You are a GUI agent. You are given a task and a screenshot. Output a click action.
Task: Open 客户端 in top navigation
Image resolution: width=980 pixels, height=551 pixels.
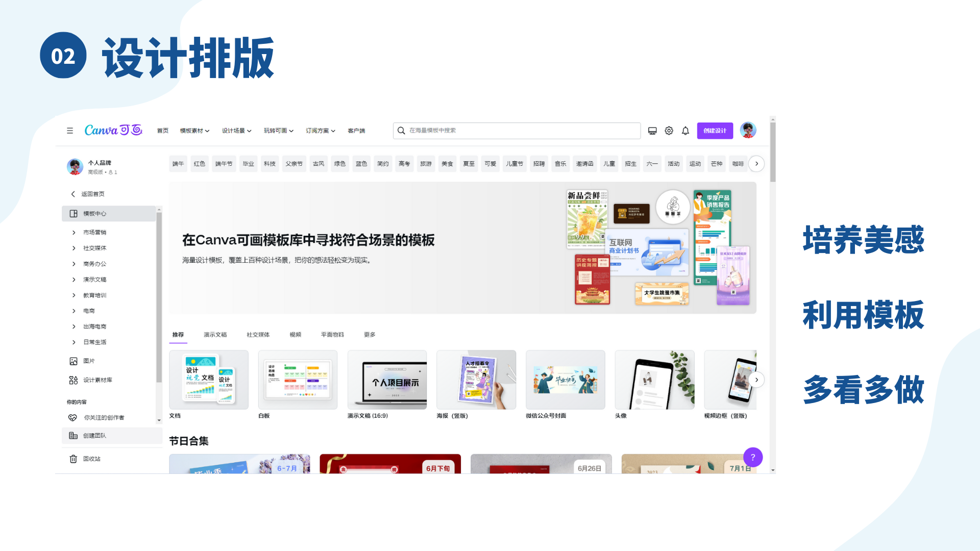click(x=356, y=131)
